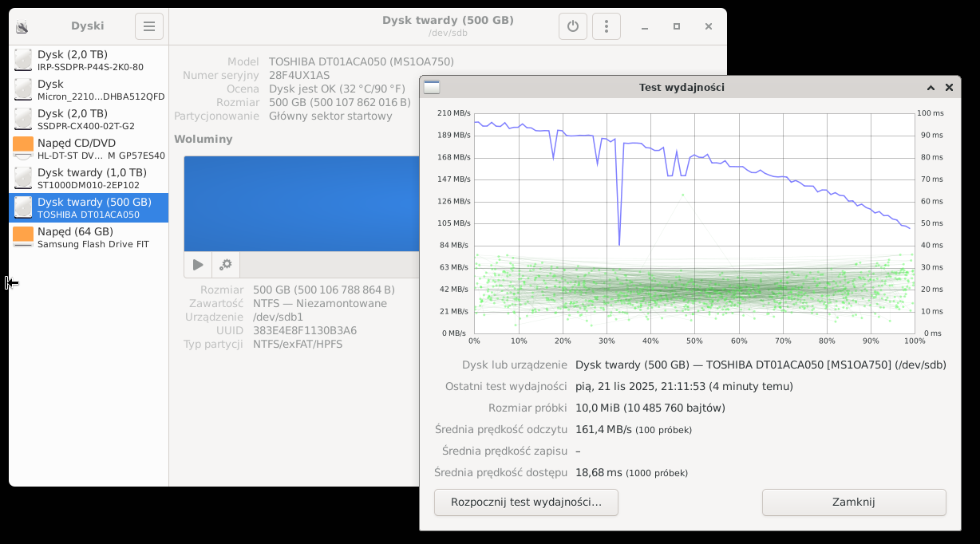Click the NTFS — Niezamontowane content text
This screenshot has height=544, width=980.
tap(320, 303)
